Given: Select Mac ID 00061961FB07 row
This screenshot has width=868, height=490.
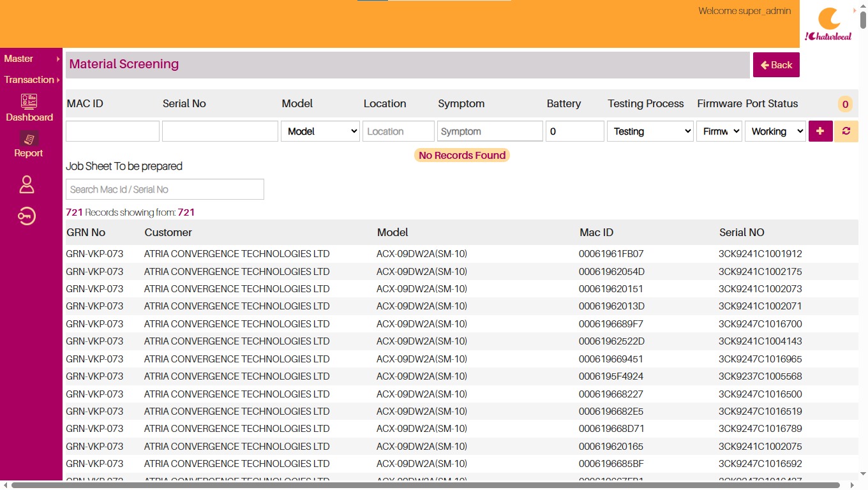Looking at the screenshot, I should click(x=461, y=254).
